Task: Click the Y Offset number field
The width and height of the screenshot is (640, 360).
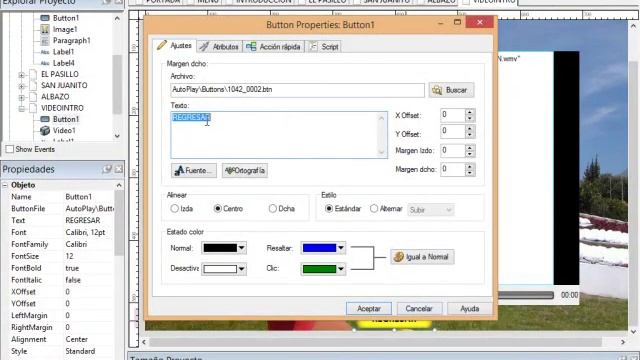Action: tap(453, 131)
